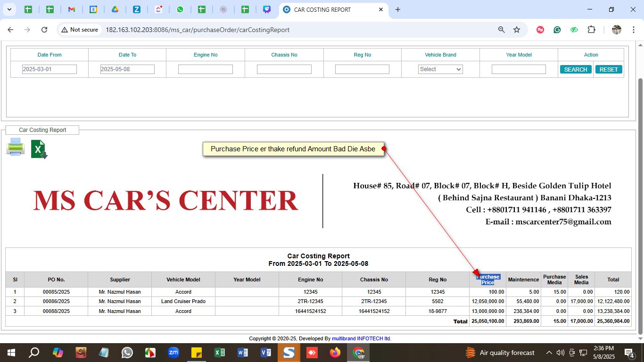Show hidden system tray icons
The width and height of the screenshot is (644, 362).
(x=549, y=353)
